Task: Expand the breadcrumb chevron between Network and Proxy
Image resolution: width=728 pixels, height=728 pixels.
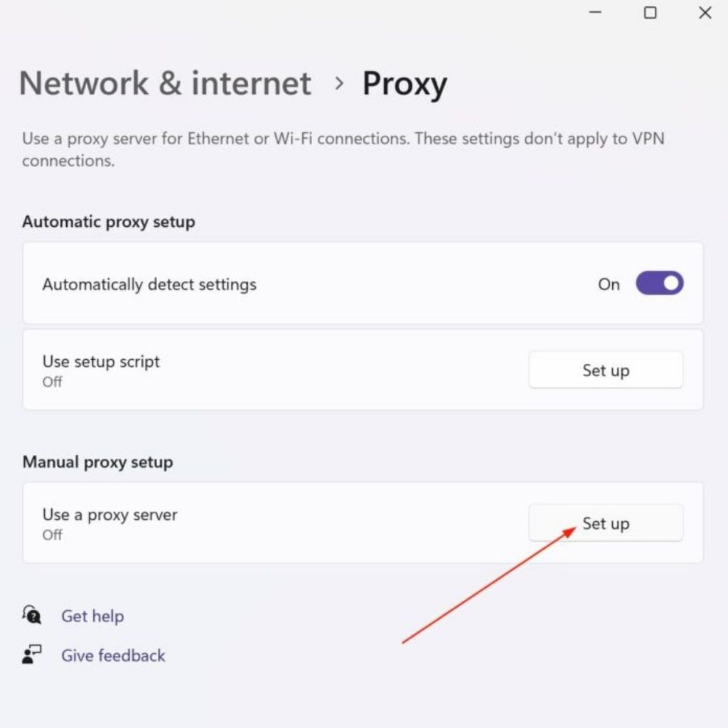Action: coord(339,83)
